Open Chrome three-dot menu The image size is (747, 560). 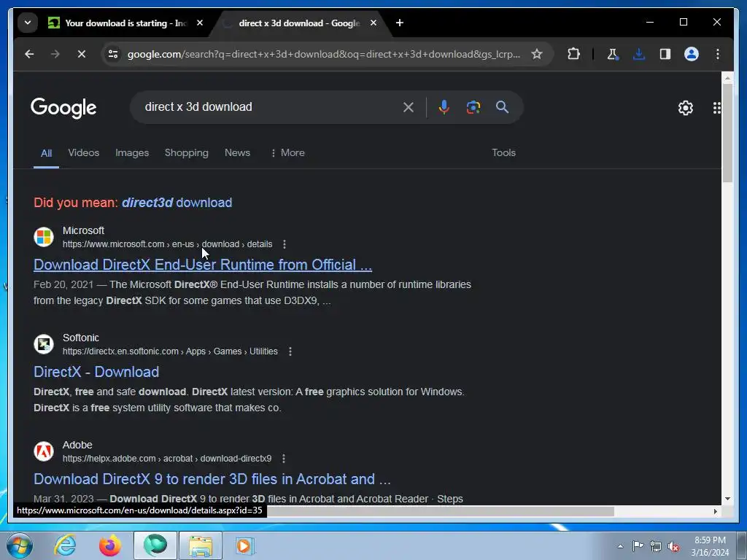pos(718,54)
